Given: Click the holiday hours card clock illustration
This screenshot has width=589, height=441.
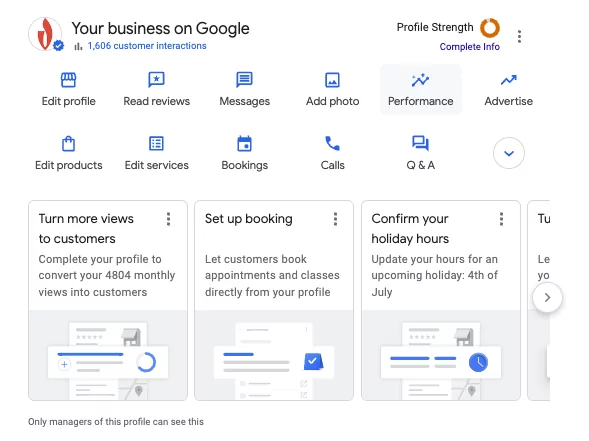Looking at the screenshot, I should 478,362.
